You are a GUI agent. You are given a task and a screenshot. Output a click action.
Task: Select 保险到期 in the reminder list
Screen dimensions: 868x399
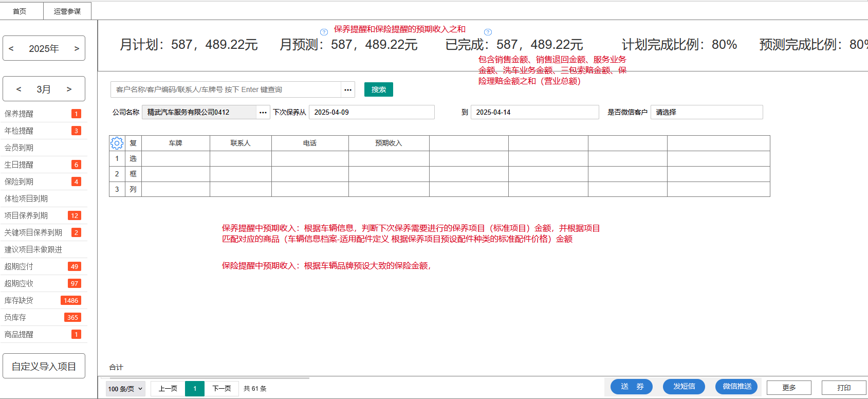point(19,182)
